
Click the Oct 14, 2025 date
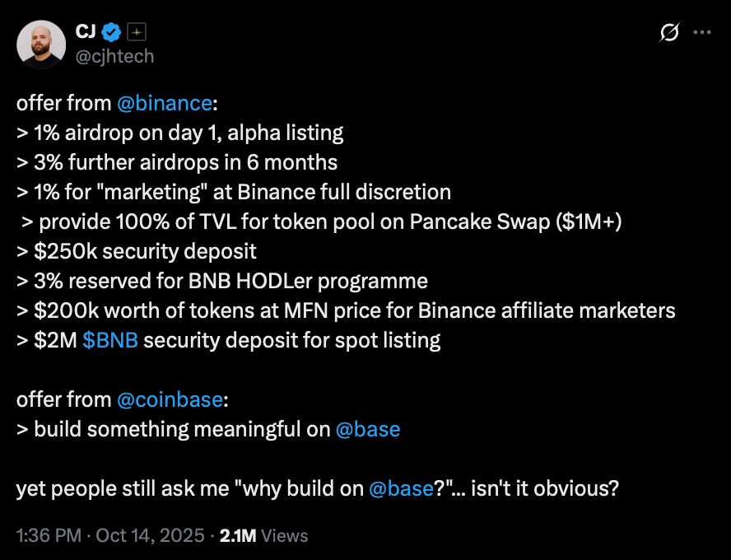[x=149, y=536]
